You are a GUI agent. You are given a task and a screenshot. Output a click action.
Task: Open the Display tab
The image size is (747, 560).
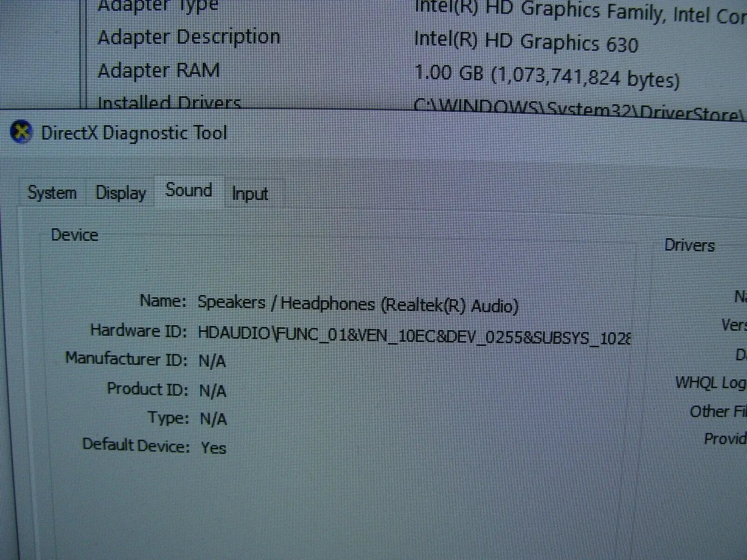coord(120,193)
